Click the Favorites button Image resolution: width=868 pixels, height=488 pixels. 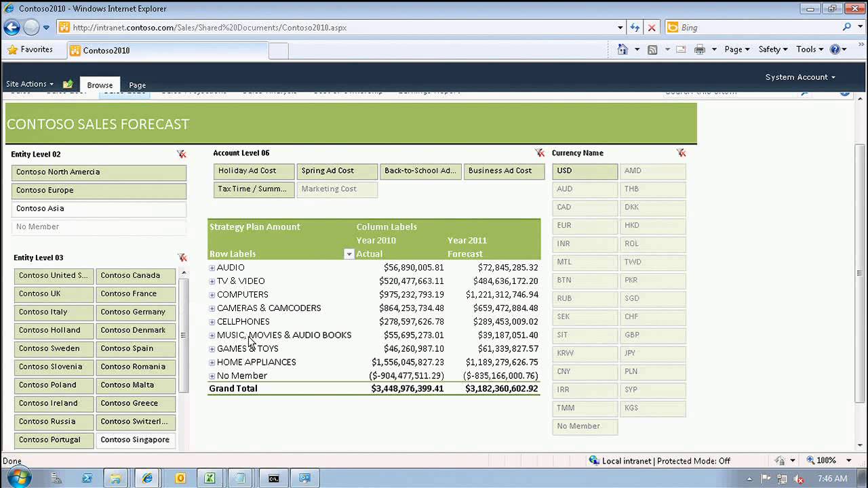coord(30,49)
